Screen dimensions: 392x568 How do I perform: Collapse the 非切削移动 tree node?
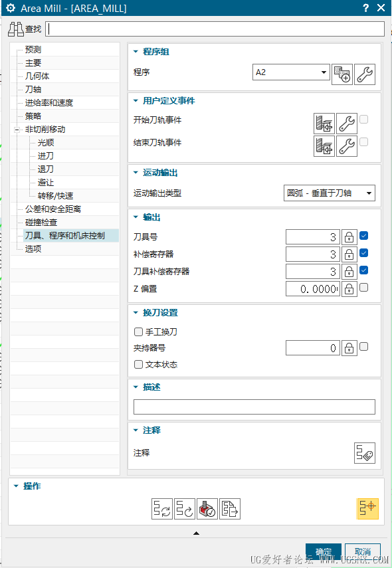[17, 130]
